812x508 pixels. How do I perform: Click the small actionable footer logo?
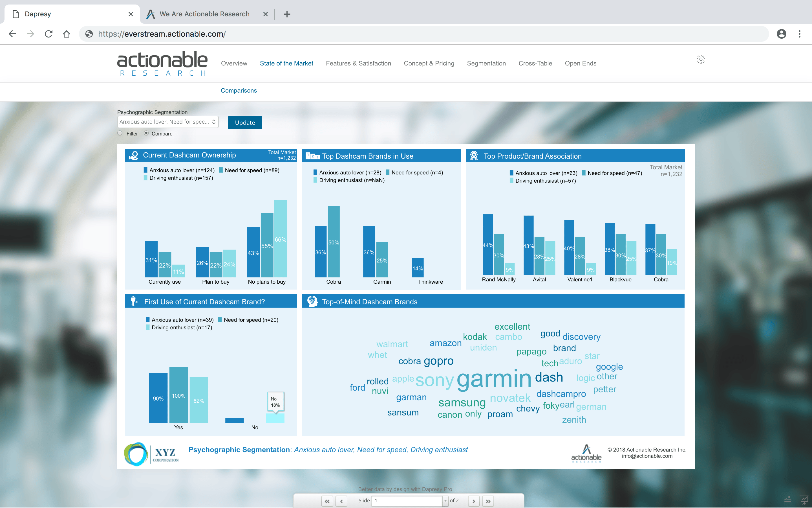586,454
